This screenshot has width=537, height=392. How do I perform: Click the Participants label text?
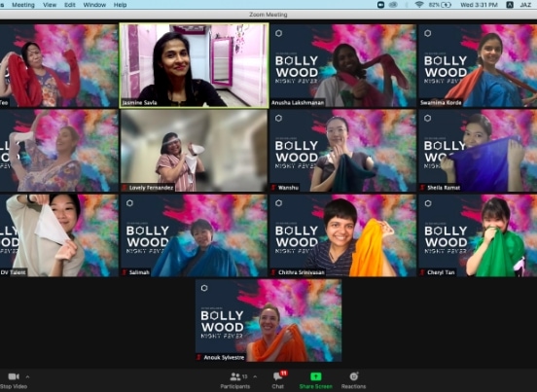pos(235,386)
